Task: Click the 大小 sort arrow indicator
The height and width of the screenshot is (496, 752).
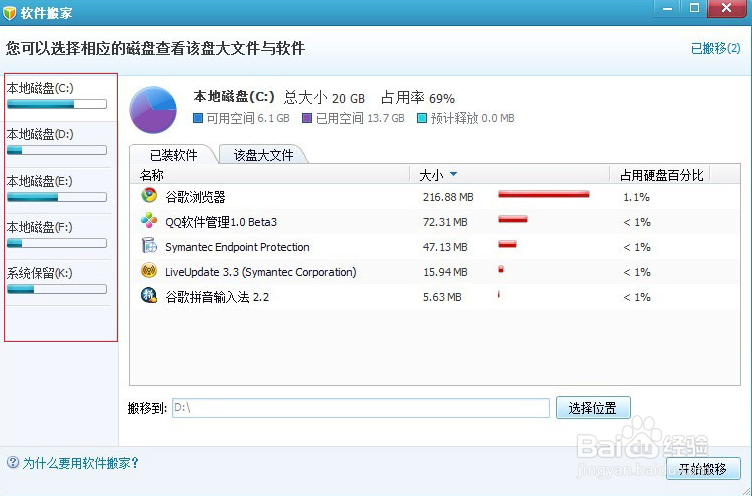Action: click(453, 174)
